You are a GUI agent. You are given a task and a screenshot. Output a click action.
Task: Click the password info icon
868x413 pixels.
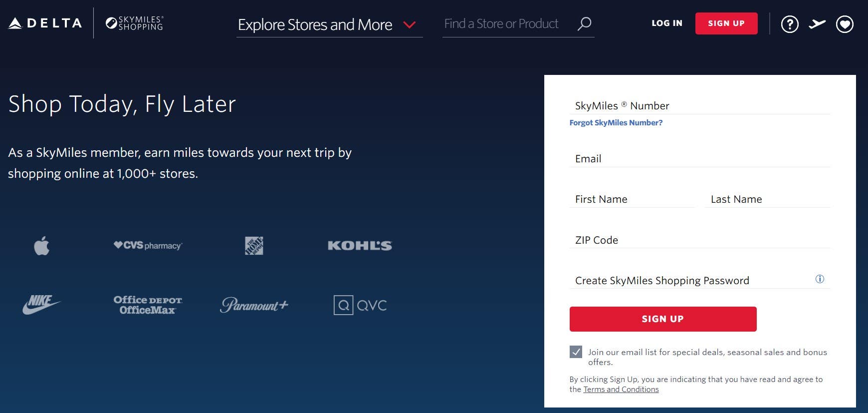point(820,279)
